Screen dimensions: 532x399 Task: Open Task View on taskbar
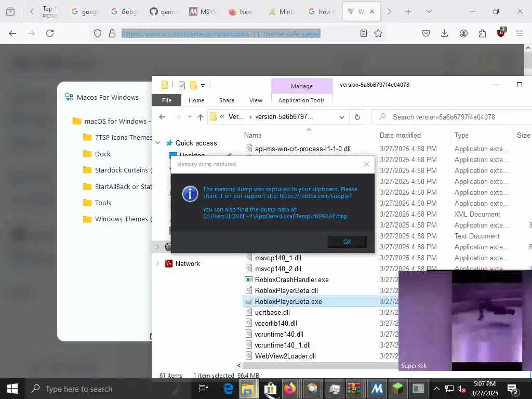[x=204, y=389]
